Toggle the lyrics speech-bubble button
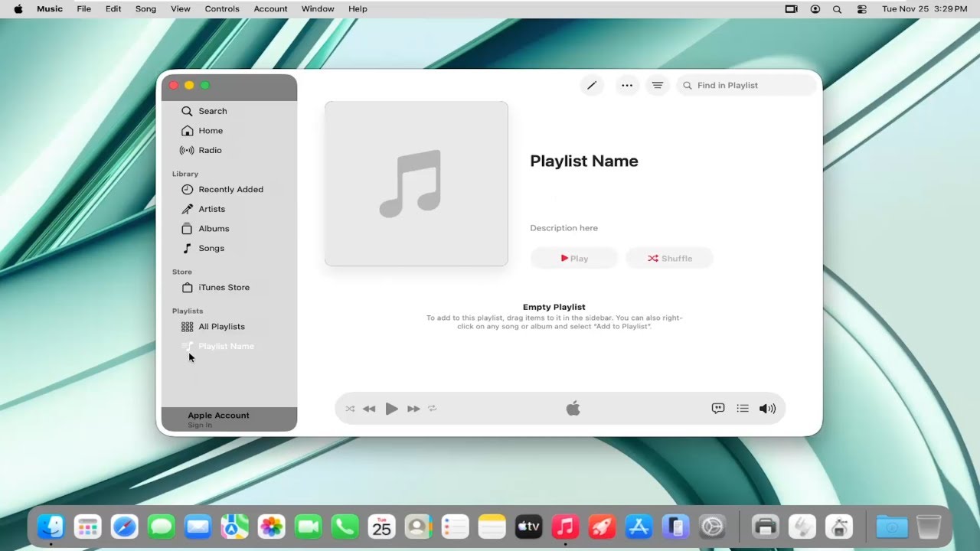Viewport: 980px width, 551px height. point(718,409)
